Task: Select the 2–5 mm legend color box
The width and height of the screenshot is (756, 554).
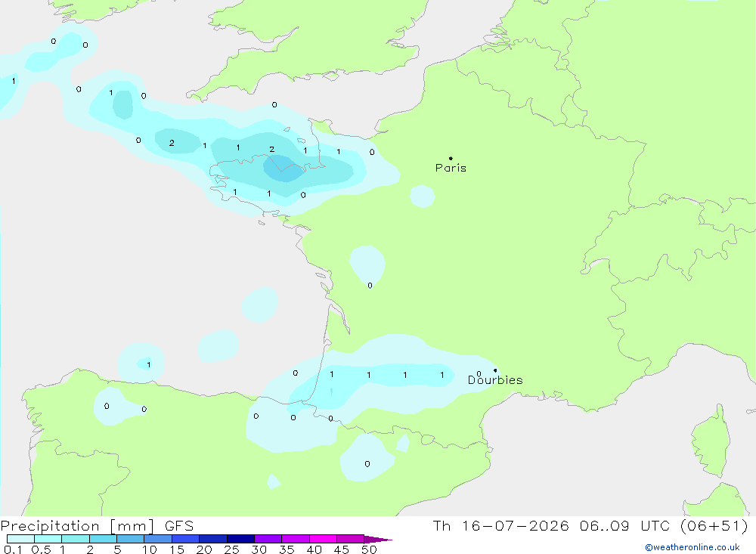Action: coord(103,539)
